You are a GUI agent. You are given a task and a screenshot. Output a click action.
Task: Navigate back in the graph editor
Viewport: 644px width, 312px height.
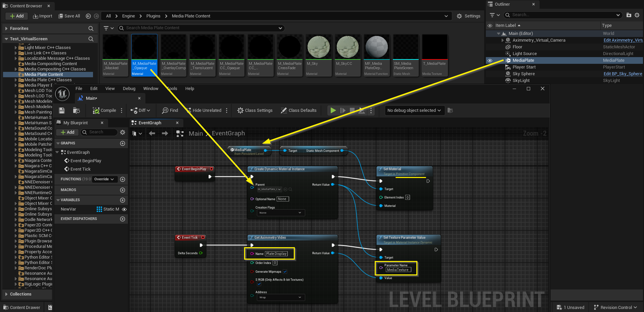tap(152, 133)
